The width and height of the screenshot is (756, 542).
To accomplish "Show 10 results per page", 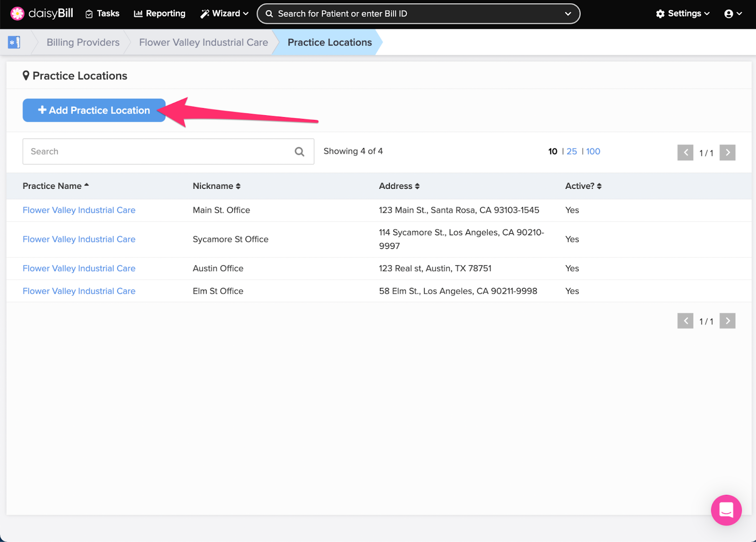I will (x=553, y=152).
